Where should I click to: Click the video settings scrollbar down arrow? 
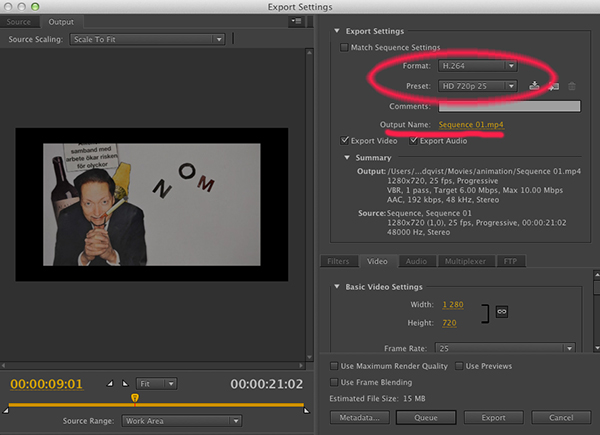[597, 348]
